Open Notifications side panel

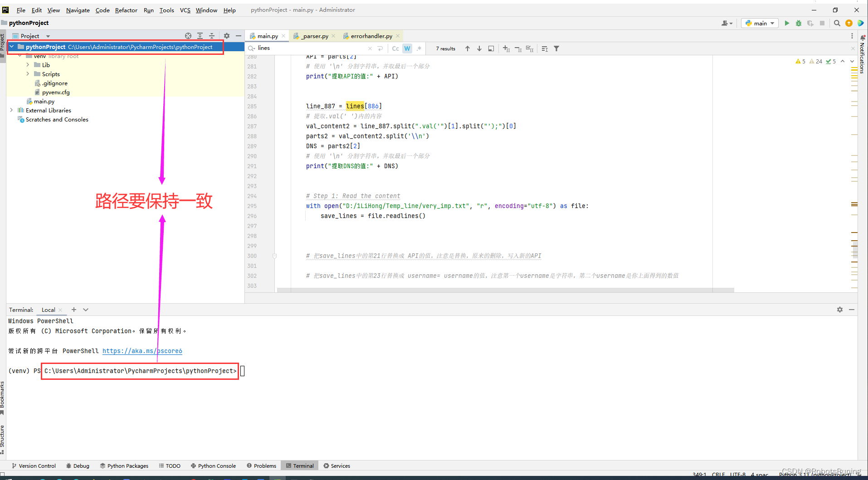tap(862, 54)
